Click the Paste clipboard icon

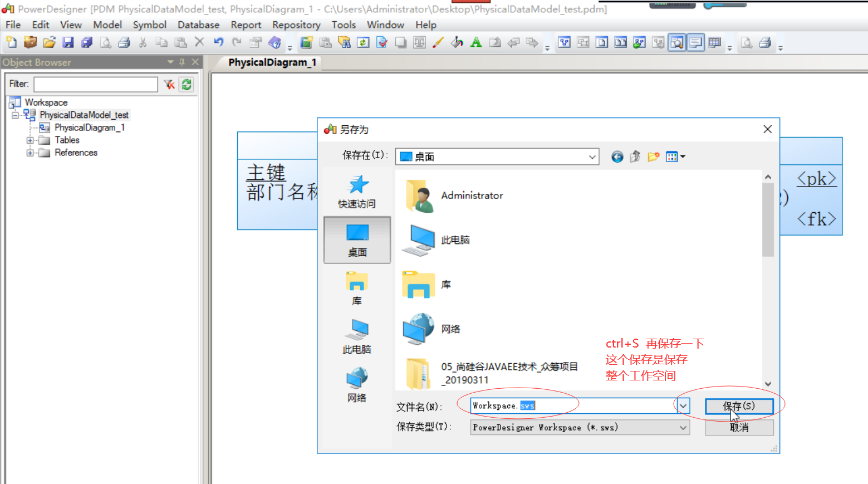click(180, 42)
